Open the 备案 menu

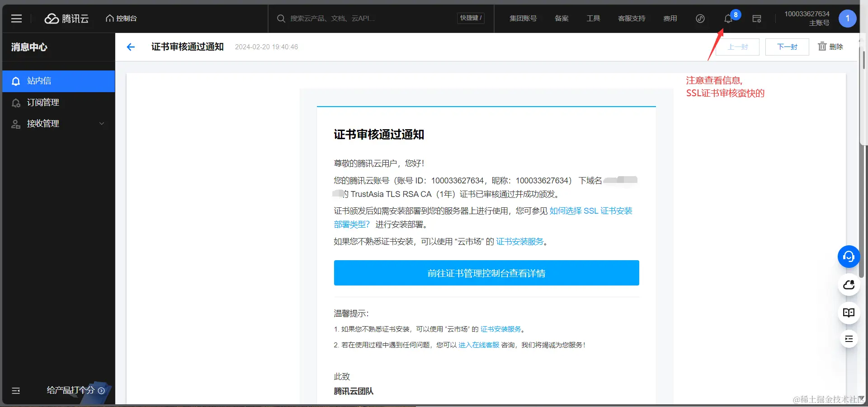561,19
